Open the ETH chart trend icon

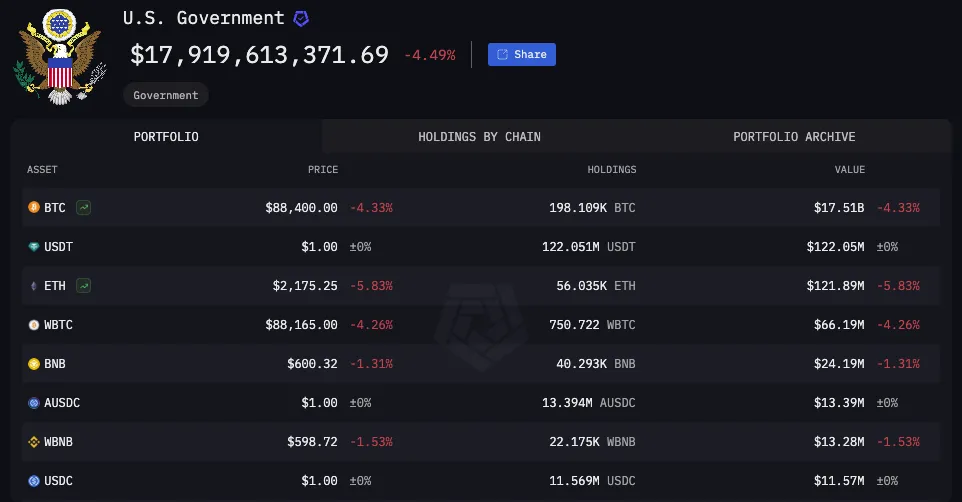[x=83, y=286]
